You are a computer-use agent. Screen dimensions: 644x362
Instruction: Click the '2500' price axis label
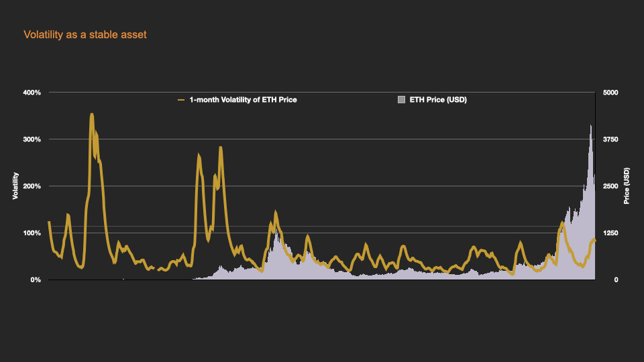[x=610, y=186]
